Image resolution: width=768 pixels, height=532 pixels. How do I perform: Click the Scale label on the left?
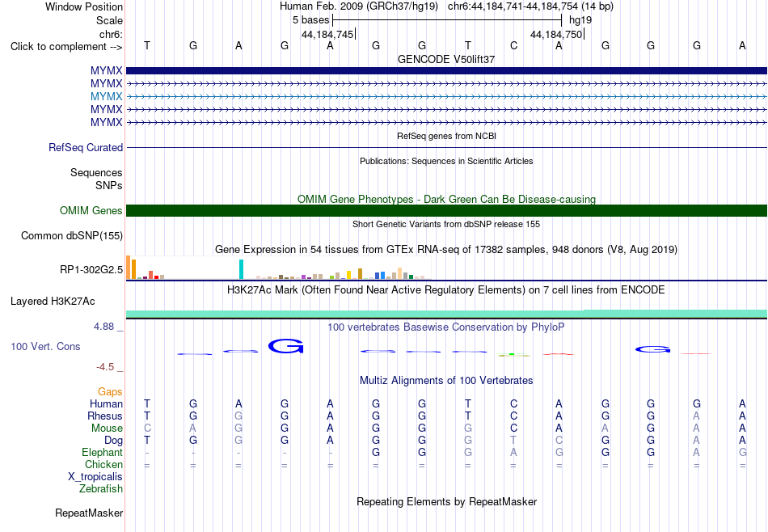click(x=109, y=20)
